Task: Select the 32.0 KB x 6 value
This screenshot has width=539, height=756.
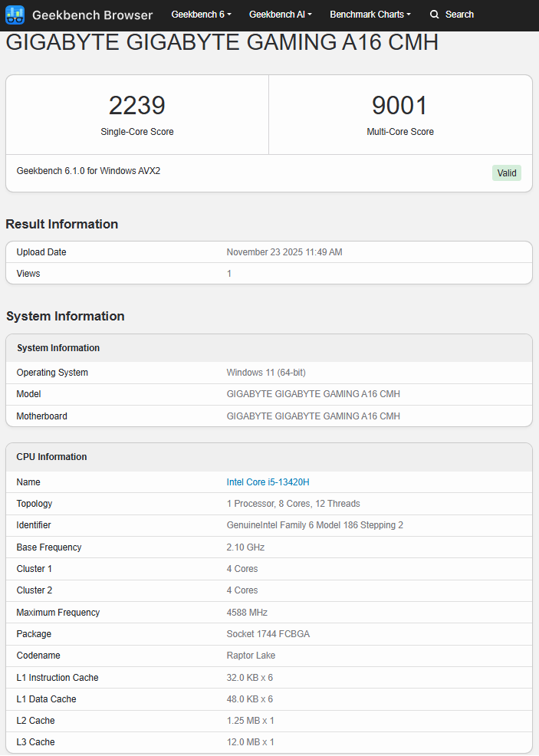Action: point(250,678)
